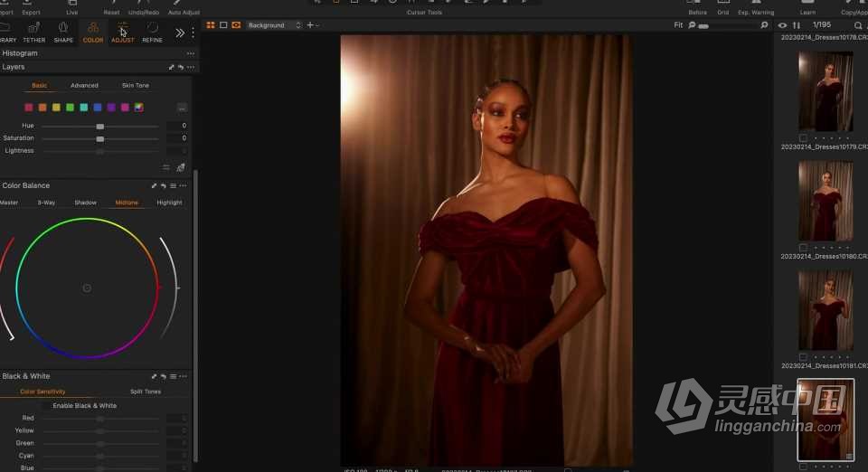Toggle Before view in toolbar
The image size is (868, 472).
click(697, 8)
